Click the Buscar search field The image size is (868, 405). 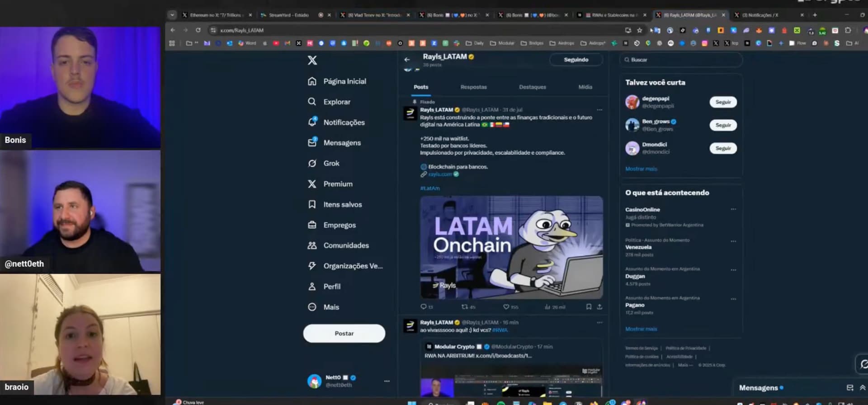click(681, 60)
